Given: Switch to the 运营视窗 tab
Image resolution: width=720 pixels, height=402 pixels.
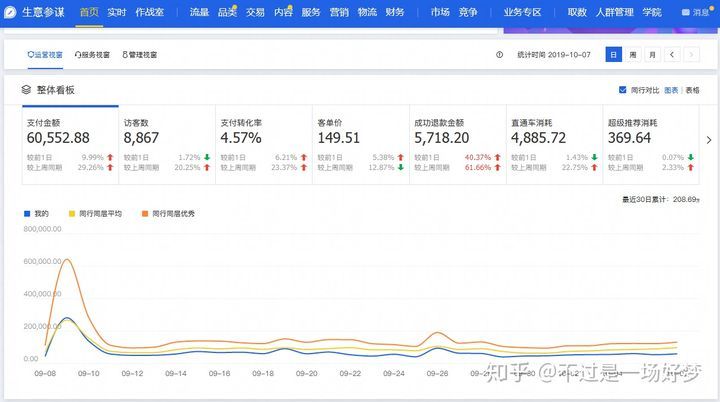Looking at the screenshot, I should (x=45, y=55).
